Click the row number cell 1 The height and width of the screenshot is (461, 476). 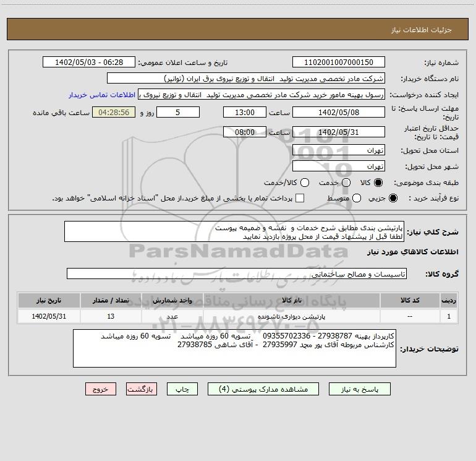click(449, 316)
